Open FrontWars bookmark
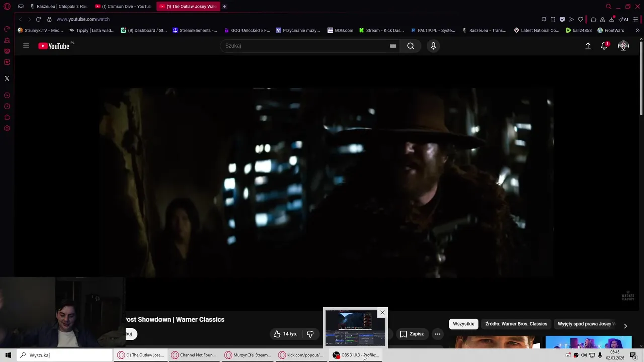 611,30
